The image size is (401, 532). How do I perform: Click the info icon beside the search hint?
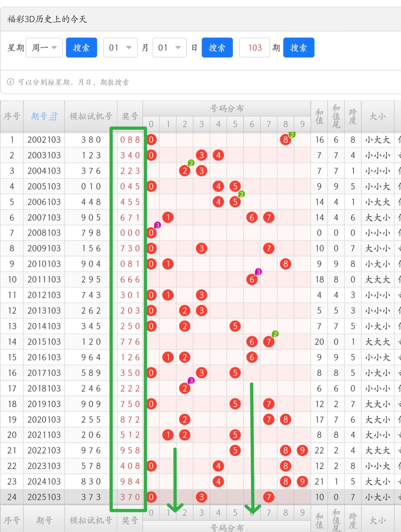point(11,82)
